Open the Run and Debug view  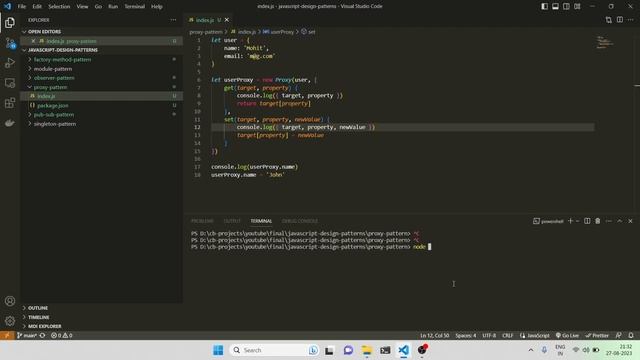tap(10, 63)
